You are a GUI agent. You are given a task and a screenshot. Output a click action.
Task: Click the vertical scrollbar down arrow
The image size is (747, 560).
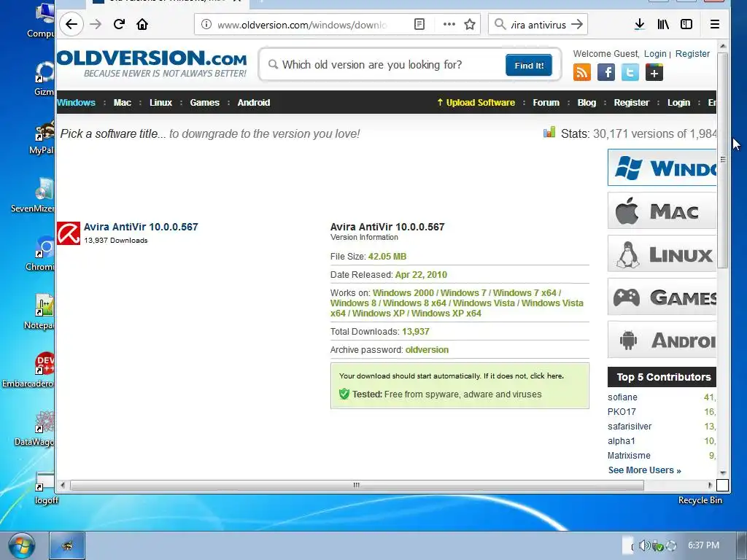click(723, 472)
